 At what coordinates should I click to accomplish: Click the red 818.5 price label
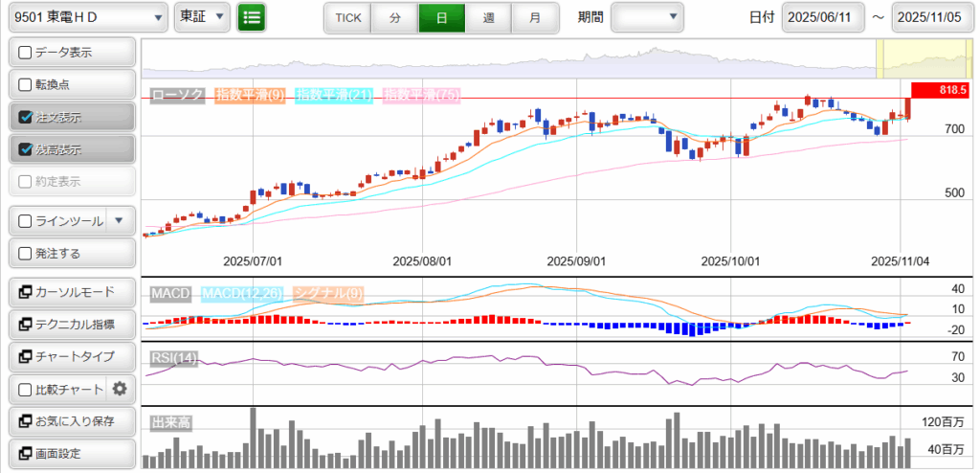pyautogui.click(x=941, y=90)
